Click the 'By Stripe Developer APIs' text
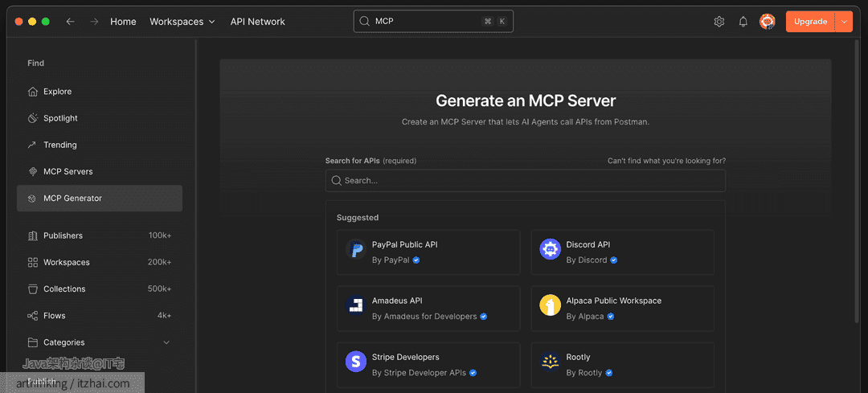This screenshot has width=868, height=393. click(x=419, y=373)
